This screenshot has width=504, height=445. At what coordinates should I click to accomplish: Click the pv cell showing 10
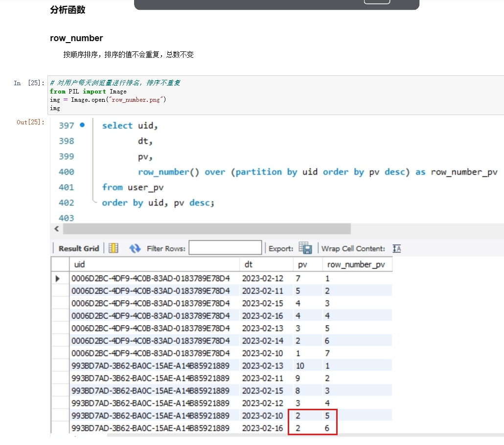[308, 366]
